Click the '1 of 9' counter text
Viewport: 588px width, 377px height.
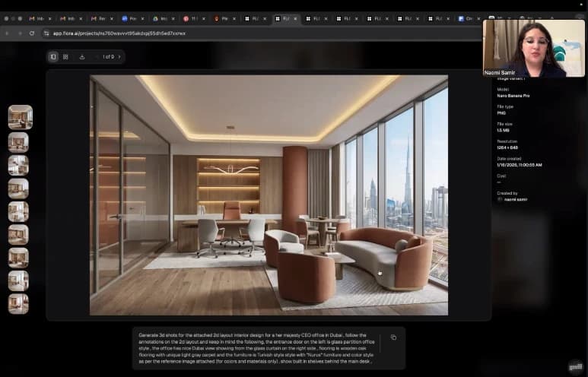pos(108,57)
